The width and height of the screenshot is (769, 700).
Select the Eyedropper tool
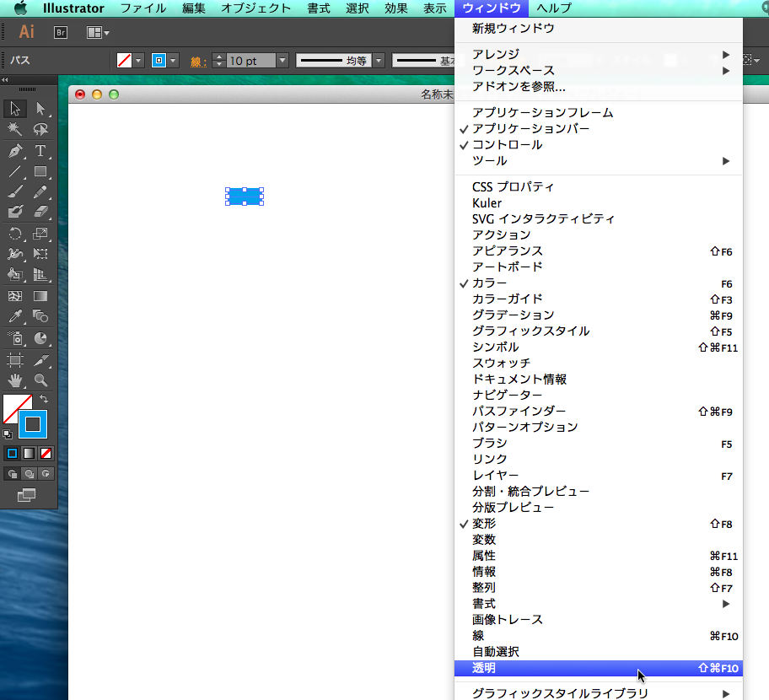point(15,316)
